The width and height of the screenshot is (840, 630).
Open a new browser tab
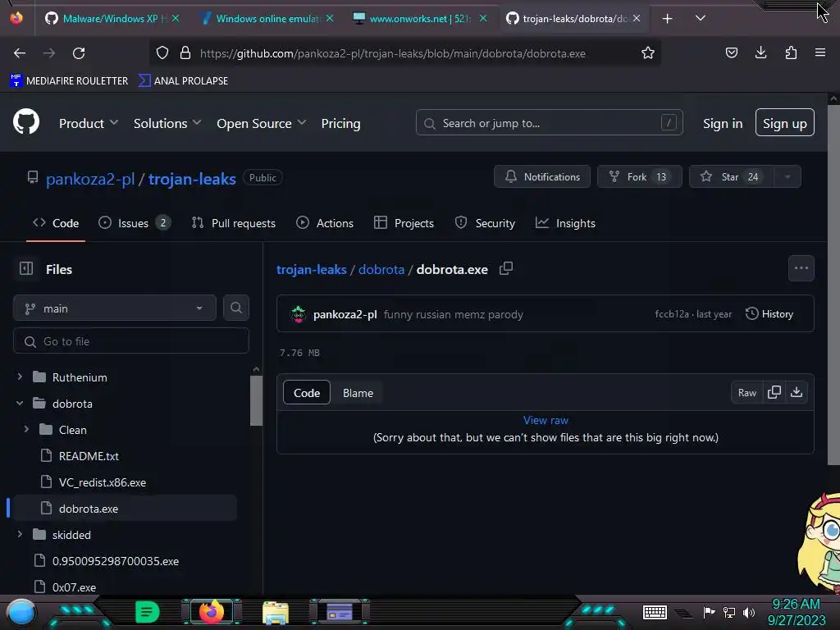point(667,19)
